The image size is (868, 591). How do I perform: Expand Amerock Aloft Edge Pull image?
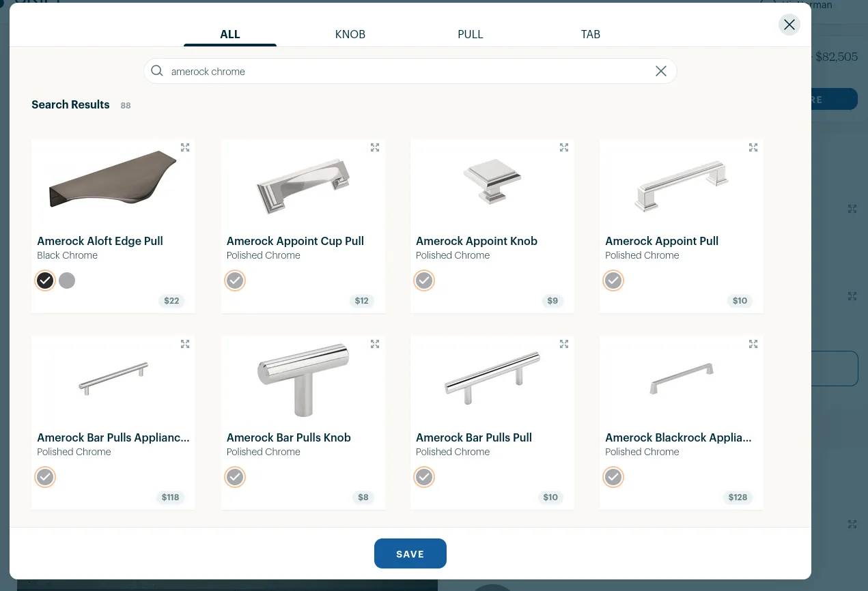point(185,147)
